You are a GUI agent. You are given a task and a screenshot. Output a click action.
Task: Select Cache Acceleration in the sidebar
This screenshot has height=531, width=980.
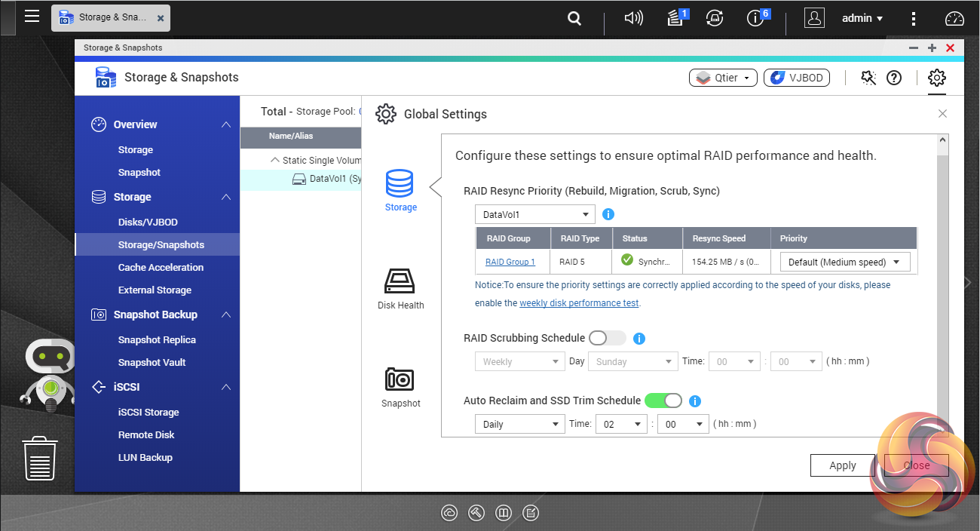tap(161, 267)
